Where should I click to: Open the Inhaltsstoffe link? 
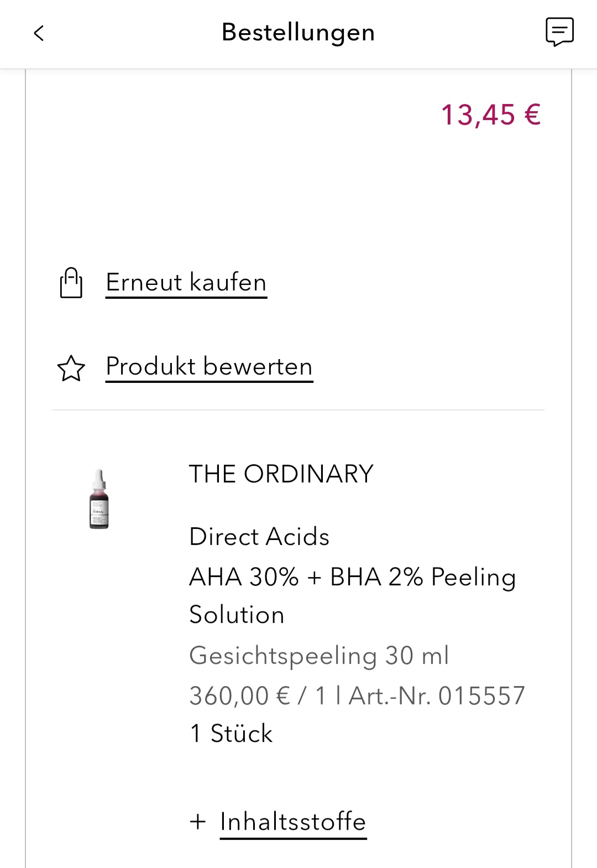(x=293, y=822)
